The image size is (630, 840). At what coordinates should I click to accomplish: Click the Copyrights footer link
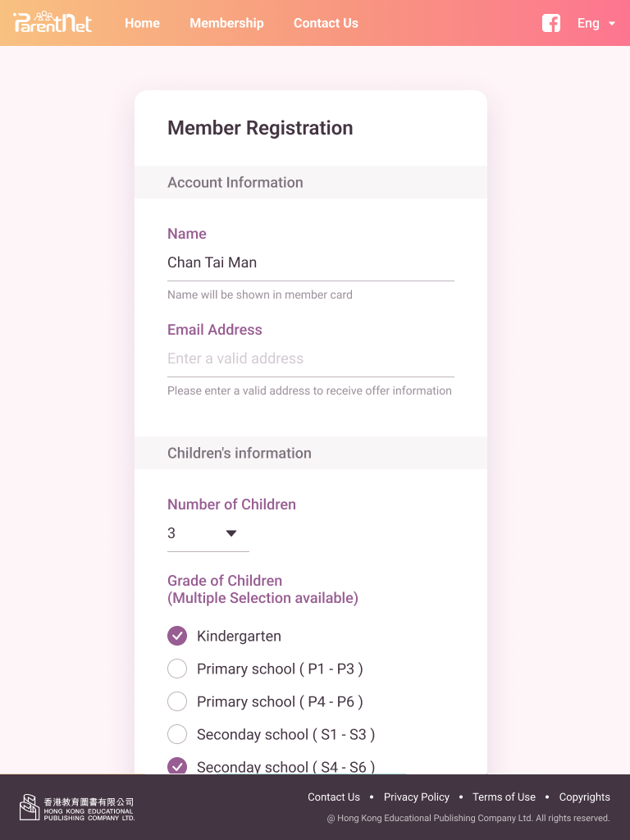[584, 797]
